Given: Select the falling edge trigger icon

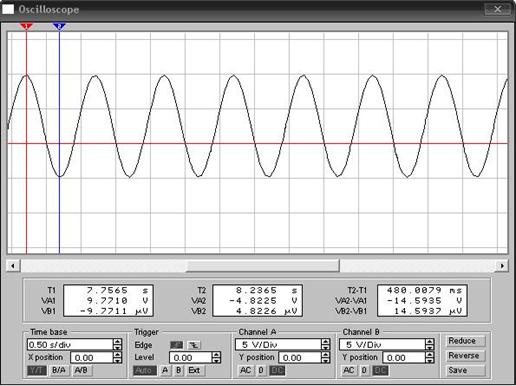Looking at the screenshot, I should pos(194,345).
